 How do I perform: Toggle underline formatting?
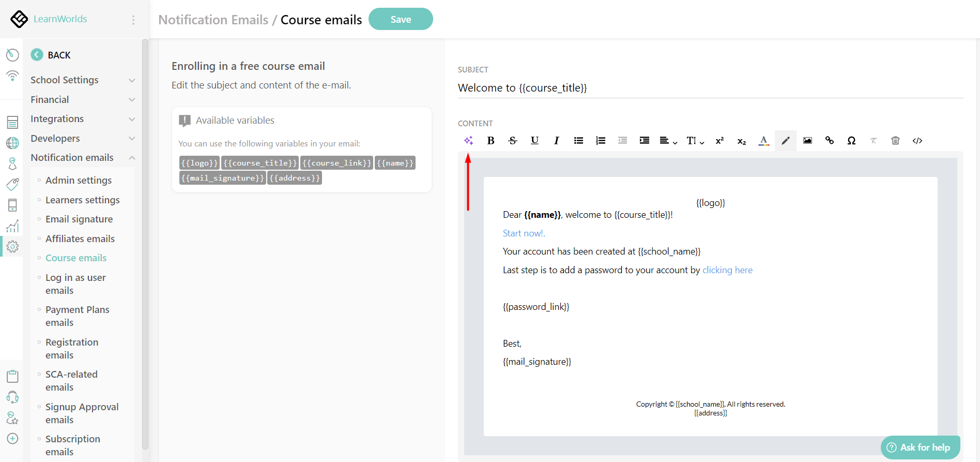(534, 141)
